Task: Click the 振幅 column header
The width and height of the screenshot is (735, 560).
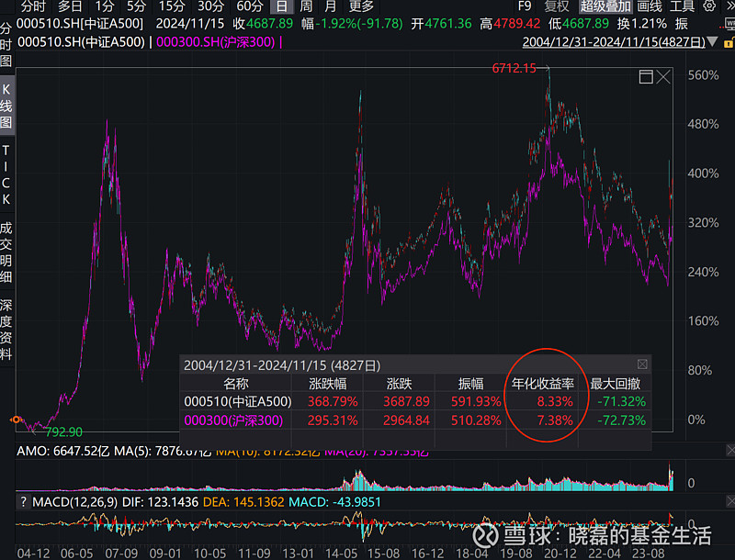Action: tap(470, 384)
